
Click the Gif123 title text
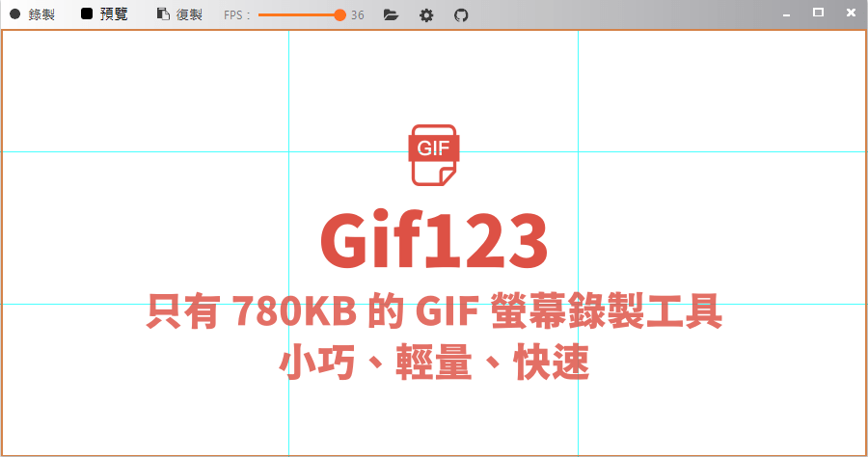click(434, 239)
